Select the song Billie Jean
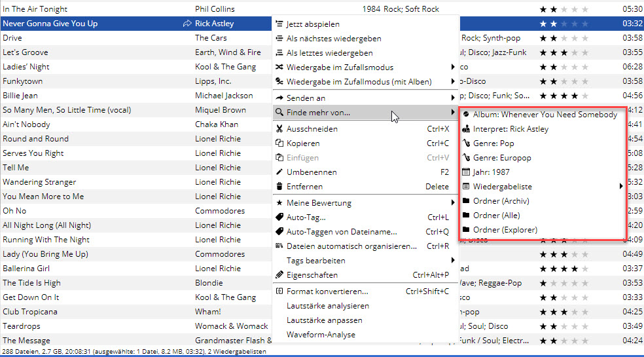 click(x=20, y=96)
